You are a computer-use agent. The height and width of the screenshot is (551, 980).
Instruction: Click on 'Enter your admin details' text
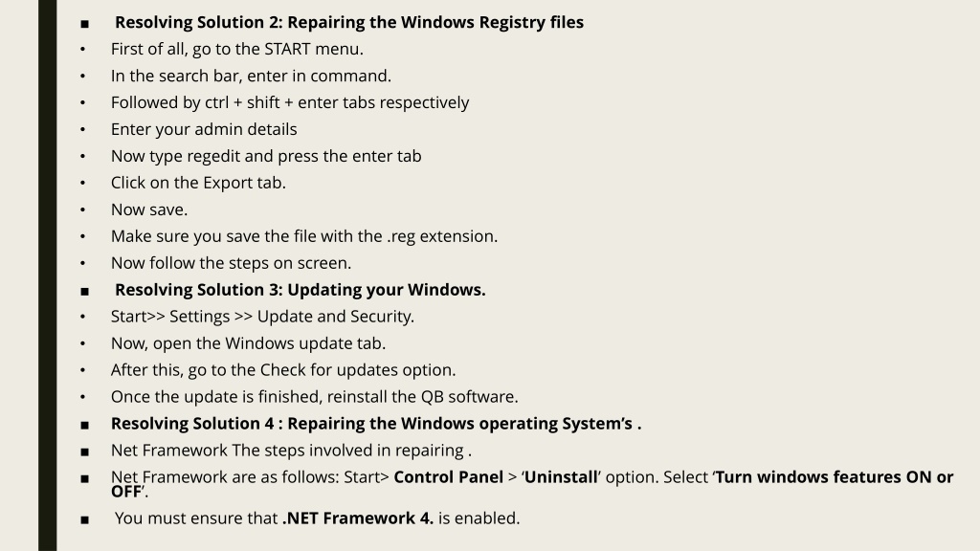[x=204, y=130]
